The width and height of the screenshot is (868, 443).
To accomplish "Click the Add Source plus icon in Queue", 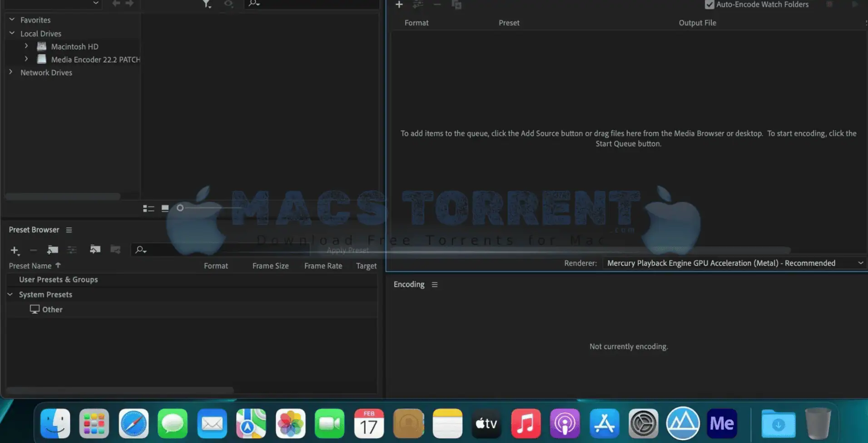I will [399, 5].
